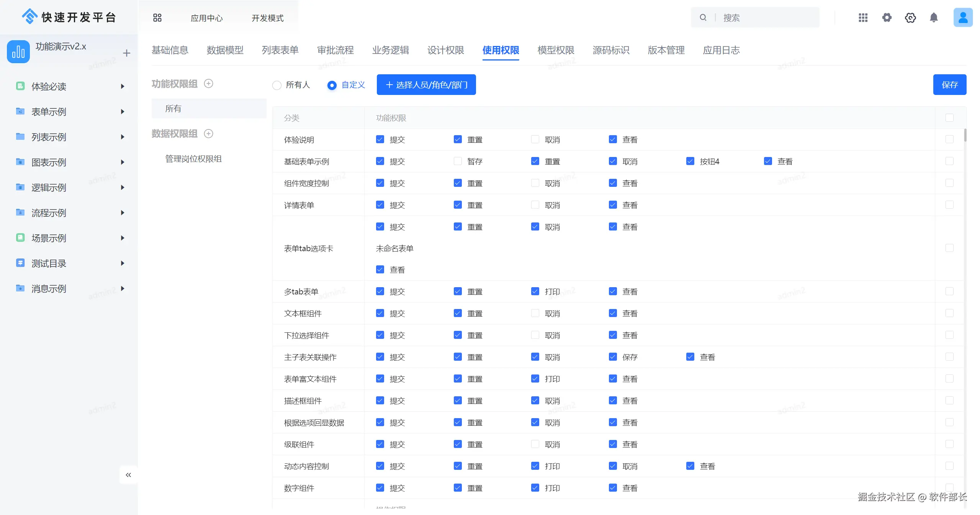The height and width of the screenshot is (515, 980).
Task: Collapse sidebar with double-chevron icon
Action: 128,475
